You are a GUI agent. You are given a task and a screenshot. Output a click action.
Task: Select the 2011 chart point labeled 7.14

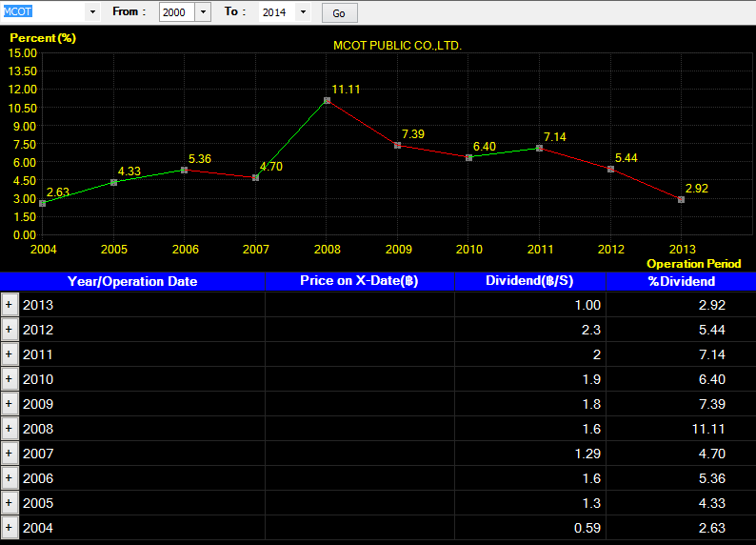pos(540,148)
